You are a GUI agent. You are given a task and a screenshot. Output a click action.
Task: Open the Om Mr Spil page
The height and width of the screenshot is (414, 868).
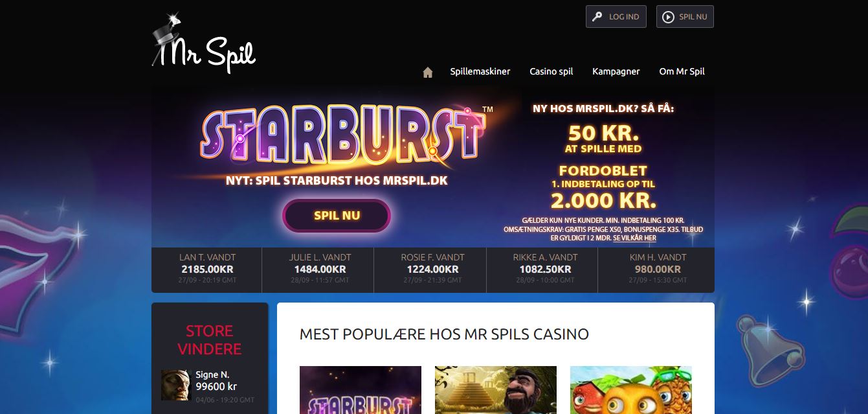coord(682,71)
